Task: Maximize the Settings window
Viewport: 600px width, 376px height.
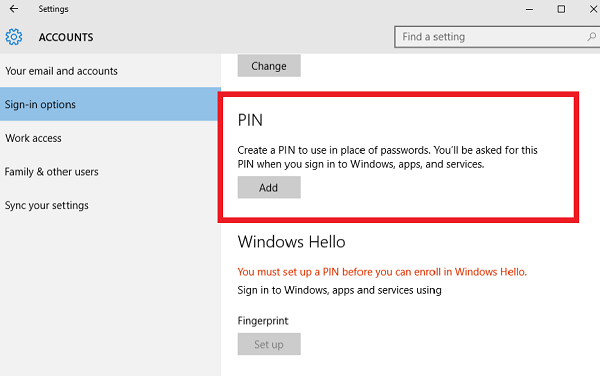Action: pos(561,9)
